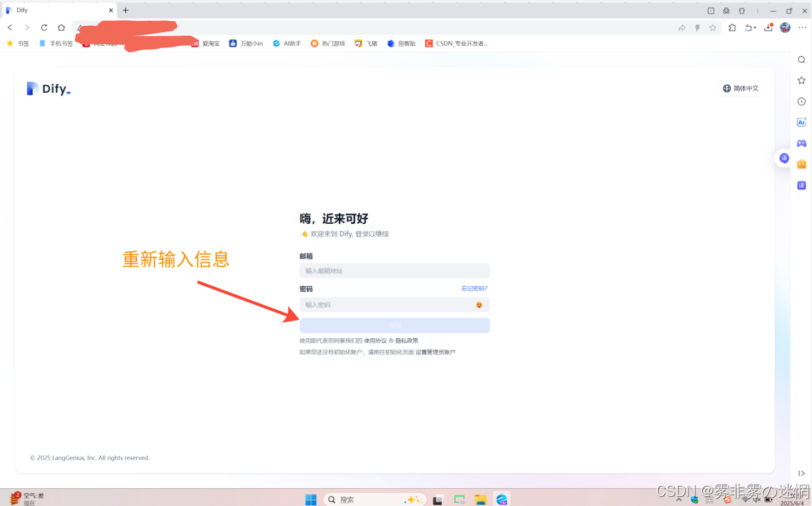
Task: Open sidebar search magnifier icon
Action: point(802,60)
